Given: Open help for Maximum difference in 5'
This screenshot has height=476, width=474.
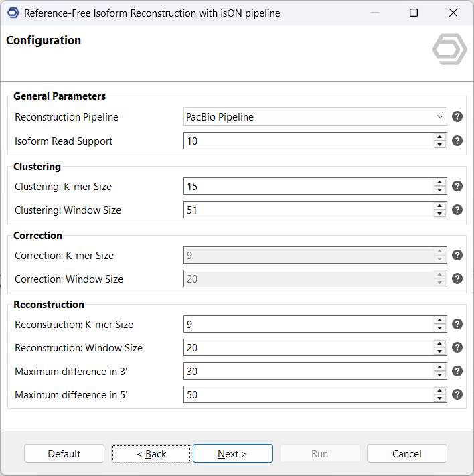Looking at the screenshot, I should point(457,394).
